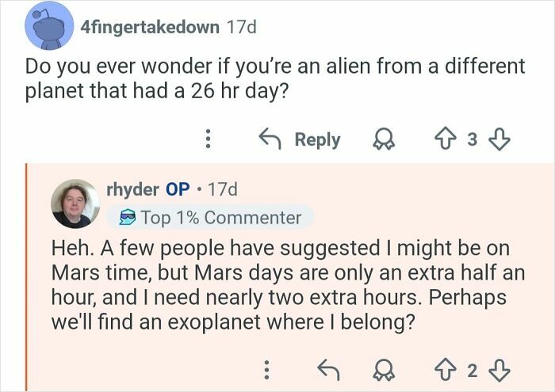Click the 17d timestamp on 4fingertakedown's comment
This screenshot has height=392, width=555.
pyautogui.click(x=242, y=26)
